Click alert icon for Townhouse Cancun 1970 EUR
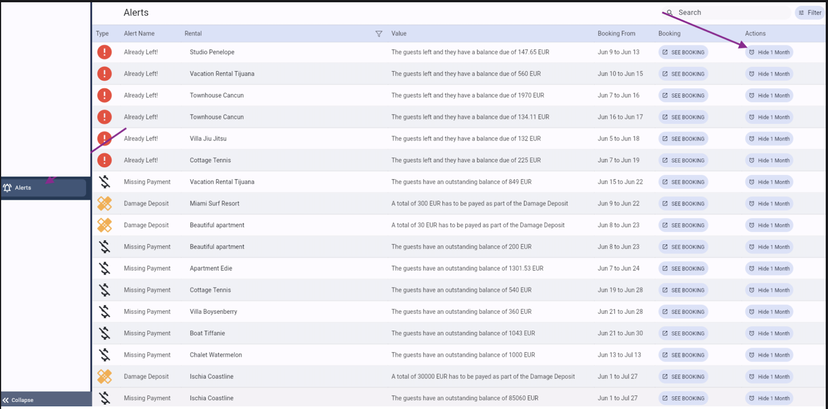The height and width of the screenshot is (409, 828). click(105, 96)
